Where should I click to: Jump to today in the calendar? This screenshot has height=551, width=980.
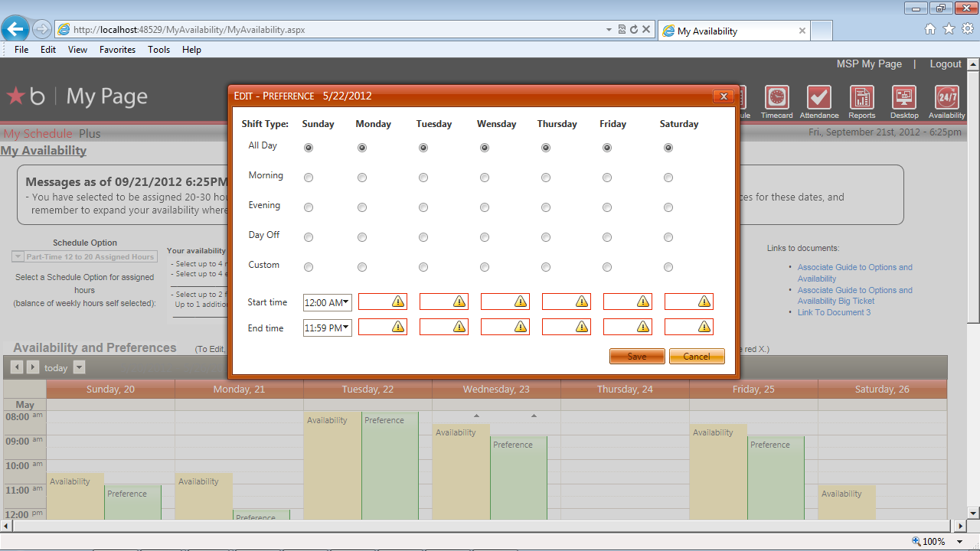[x=56, y=368]
